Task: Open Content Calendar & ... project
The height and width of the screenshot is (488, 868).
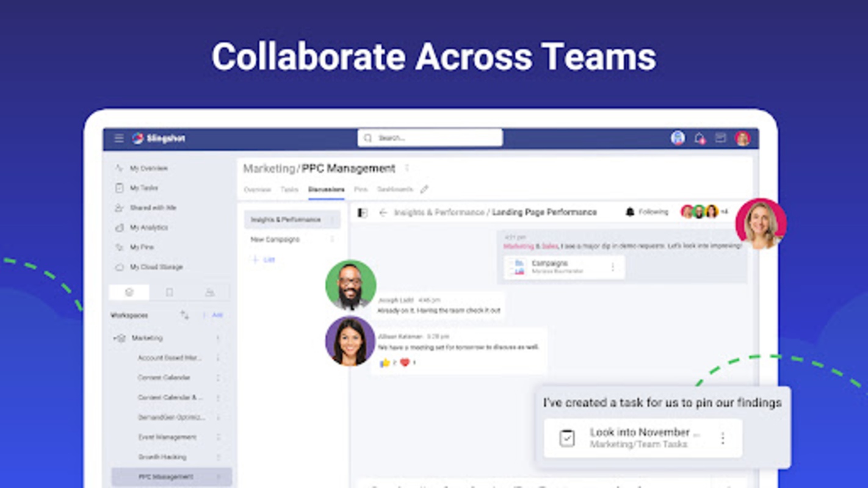Action: (170, 398)
